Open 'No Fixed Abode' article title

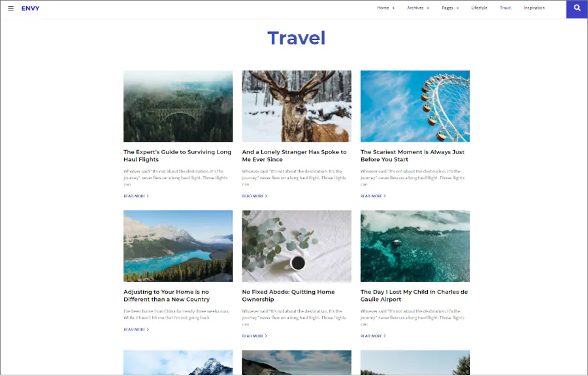coord(288,296)
